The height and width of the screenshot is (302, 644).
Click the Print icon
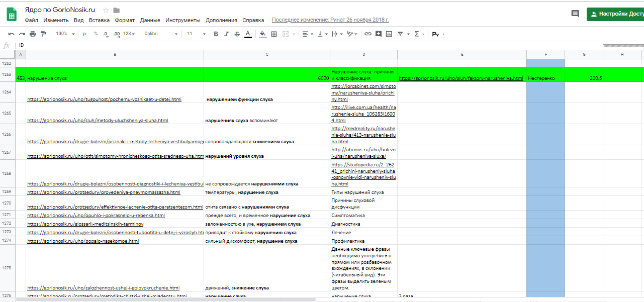coord(33,34)
